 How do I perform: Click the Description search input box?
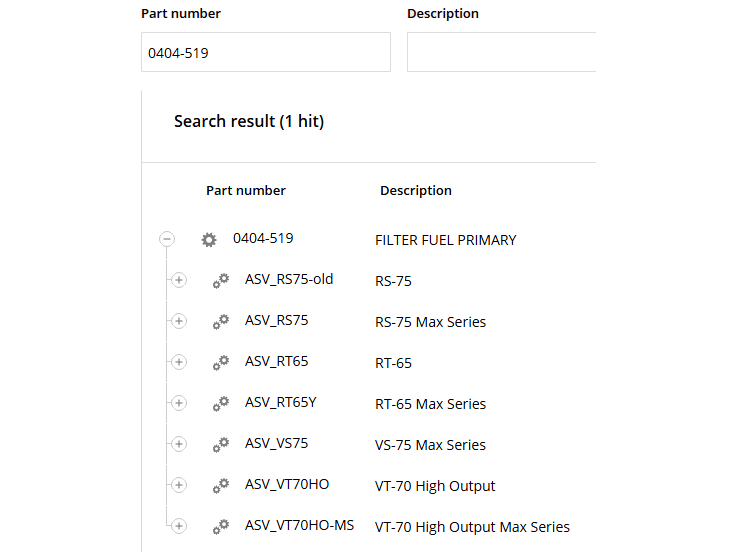500,52
